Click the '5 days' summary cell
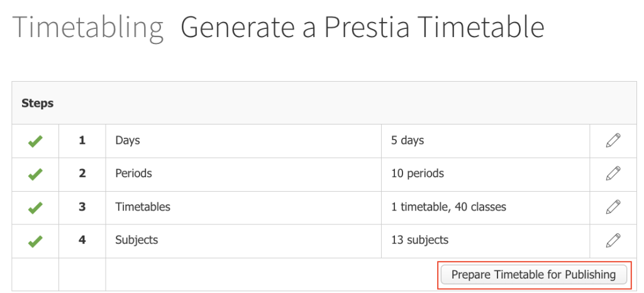This screenshot has width=644, height=293. pyautogui.click(x=408, y=140)
